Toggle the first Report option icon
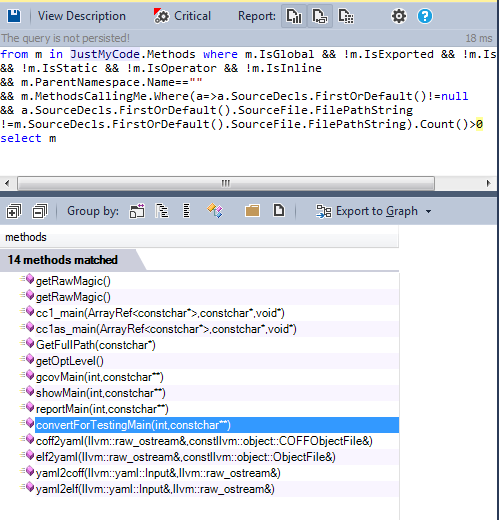The height and width of the screenshot is (520, 499). pos(294,16)
